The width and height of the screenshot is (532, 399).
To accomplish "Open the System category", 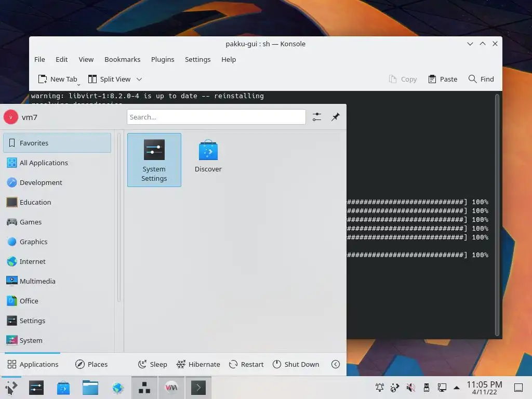I will point(57,340).
